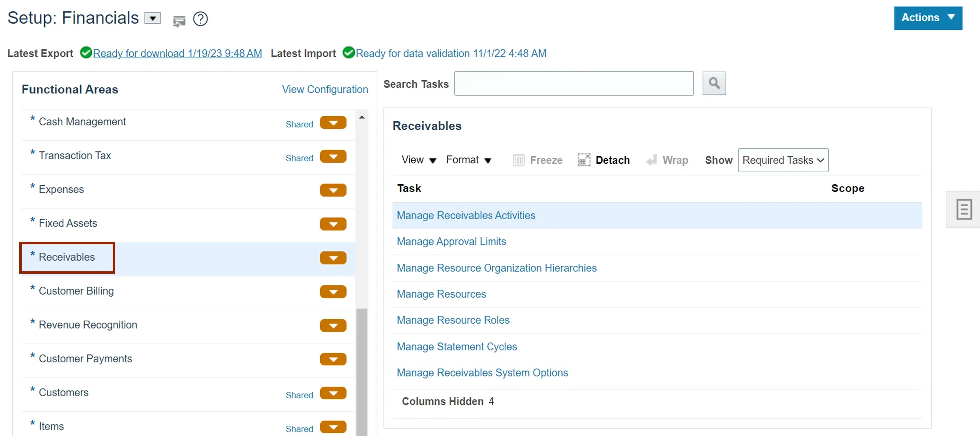Click the Functional Areas scroll up arrow
Viewport: 980px width, 436px height.
(x=362, y=117)
